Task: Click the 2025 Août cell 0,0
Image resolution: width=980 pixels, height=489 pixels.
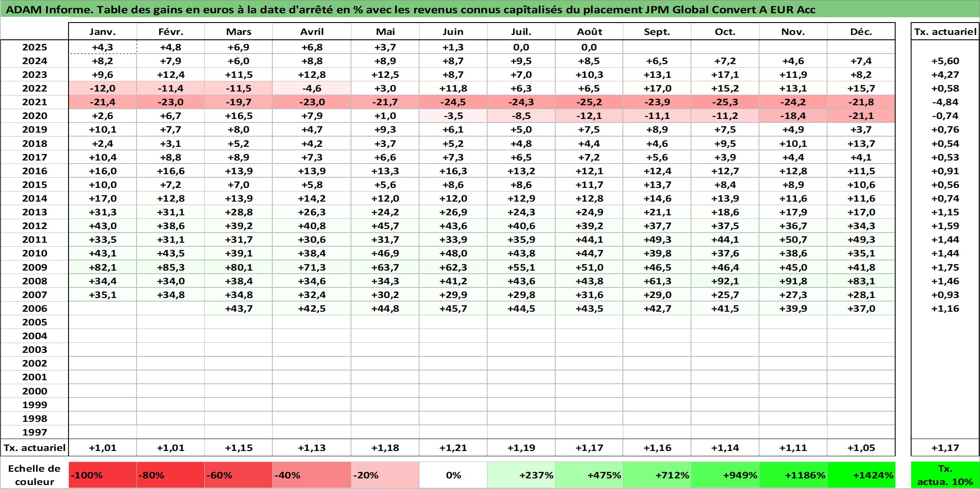Action: [589, 47]
